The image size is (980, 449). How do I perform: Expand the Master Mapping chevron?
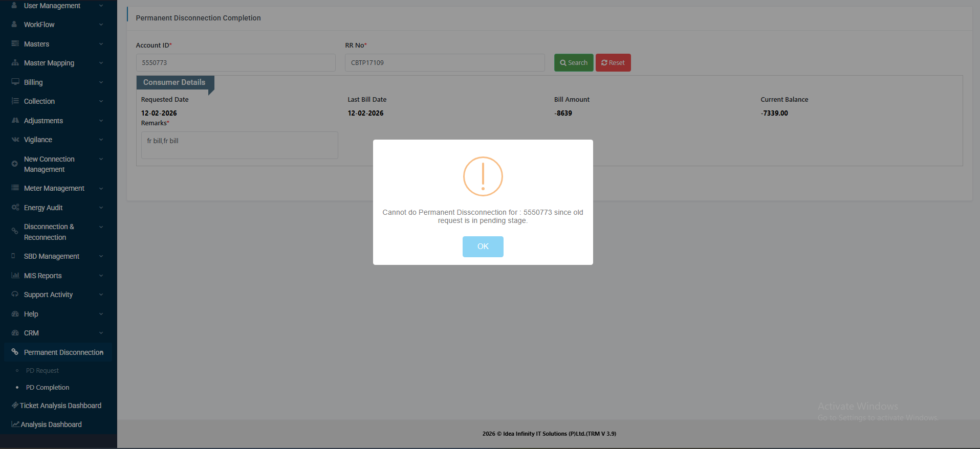(101, 63)
